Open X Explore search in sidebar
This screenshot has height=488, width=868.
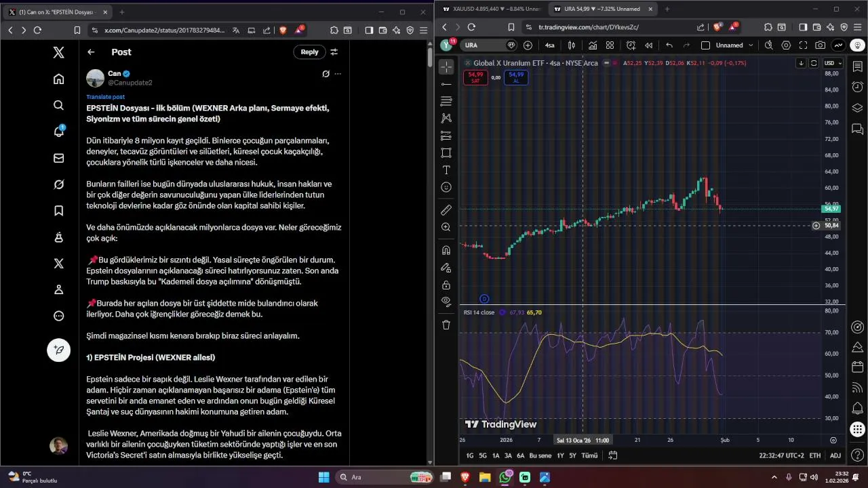pos(59,105)
